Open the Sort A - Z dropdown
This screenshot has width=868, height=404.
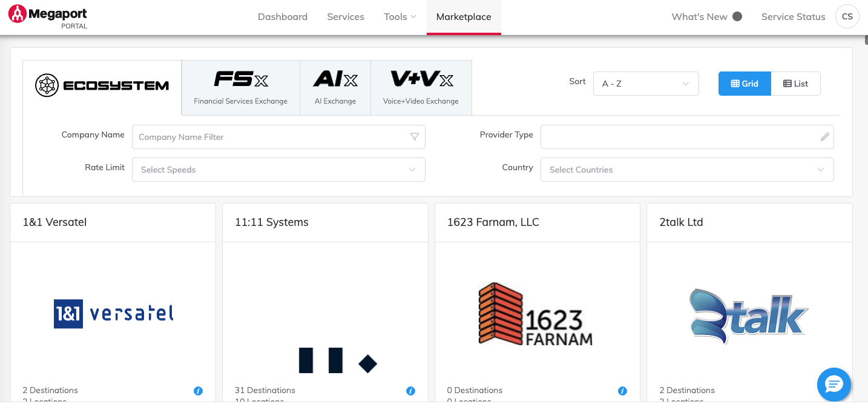pyautogui.click(x=646, y=84)
